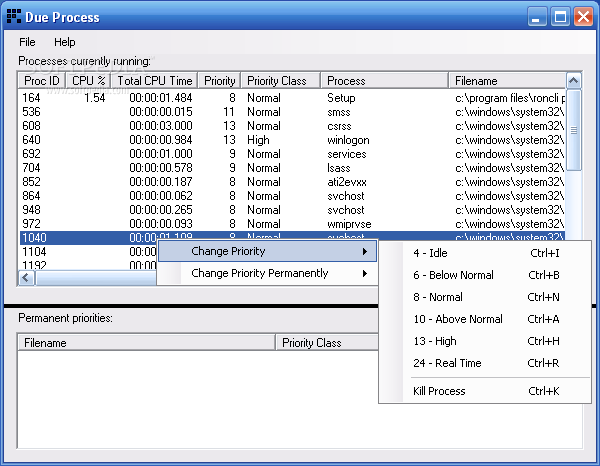Screen dimensions: 600x466
Task: Select the winlogon process row
Action: pyautogui.click(x=292, y=140)
